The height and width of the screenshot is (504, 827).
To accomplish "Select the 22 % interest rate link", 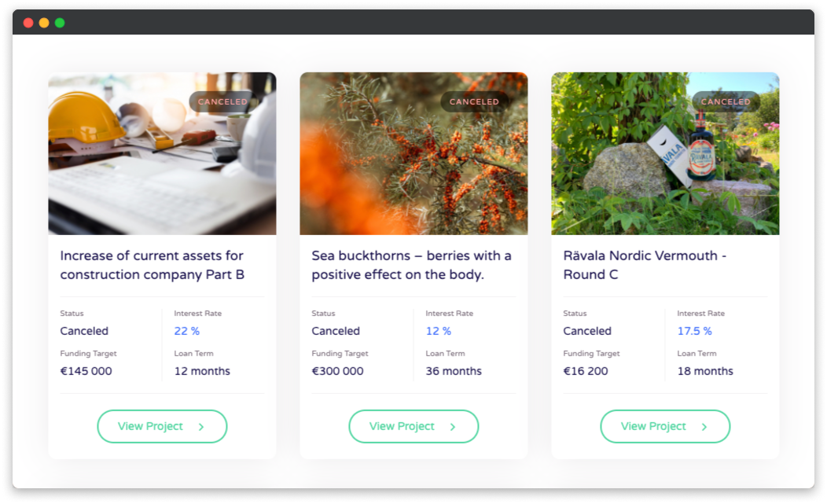I will [186, 331].
